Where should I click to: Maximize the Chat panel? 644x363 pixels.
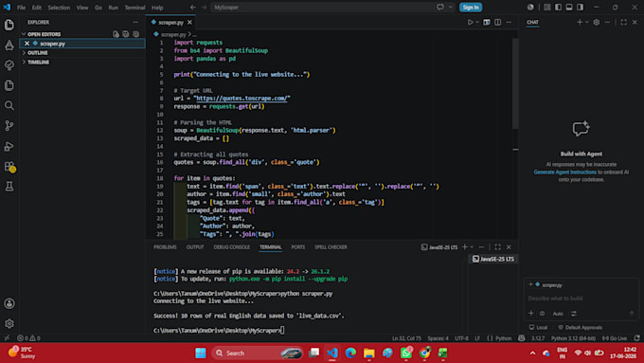point(624,22)
